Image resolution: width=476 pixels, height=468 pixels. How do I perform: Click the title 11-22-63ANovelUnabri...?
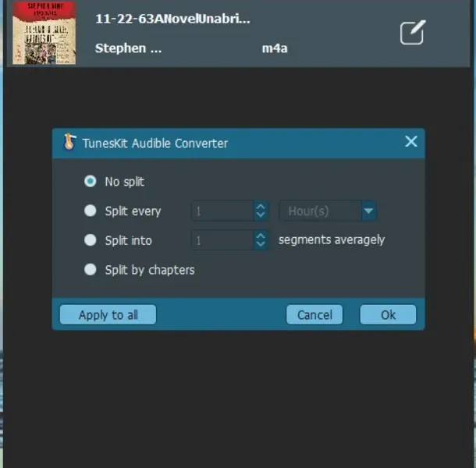click(172, 19)
